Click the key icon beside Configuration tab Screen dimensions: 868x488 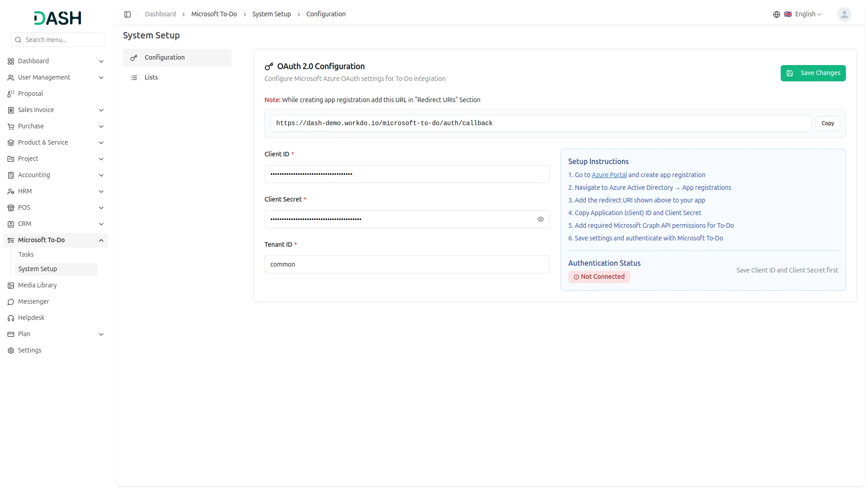point(134,58)
